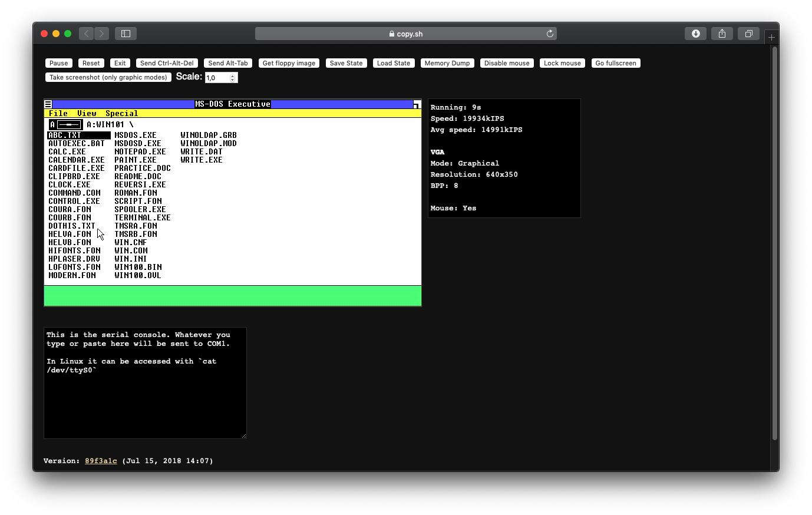Open the 89f3a1c version link

101,461
